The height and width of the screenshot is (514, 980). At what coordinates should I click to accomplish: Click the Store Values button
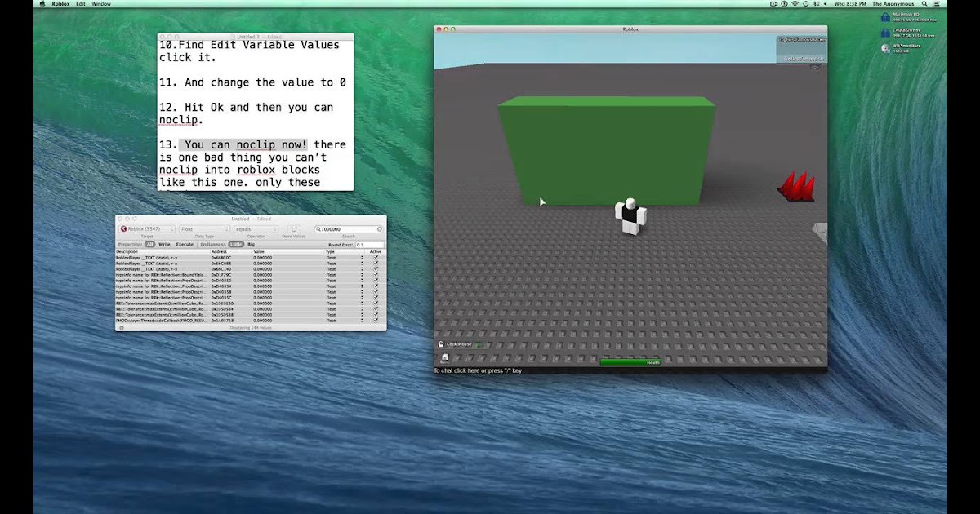pos(294,229)
